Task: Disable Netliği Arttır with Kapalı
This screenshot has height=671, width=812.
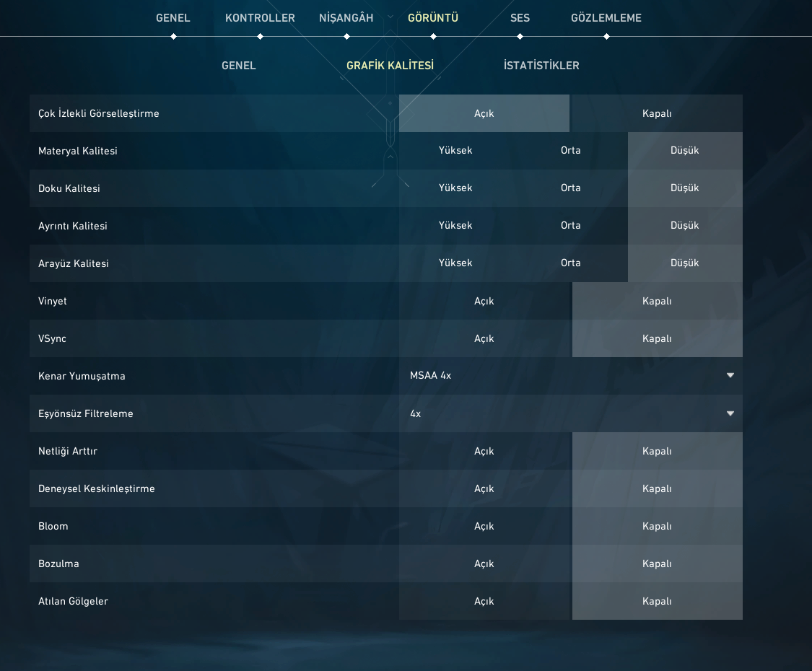Action: (x=657, y=451)
